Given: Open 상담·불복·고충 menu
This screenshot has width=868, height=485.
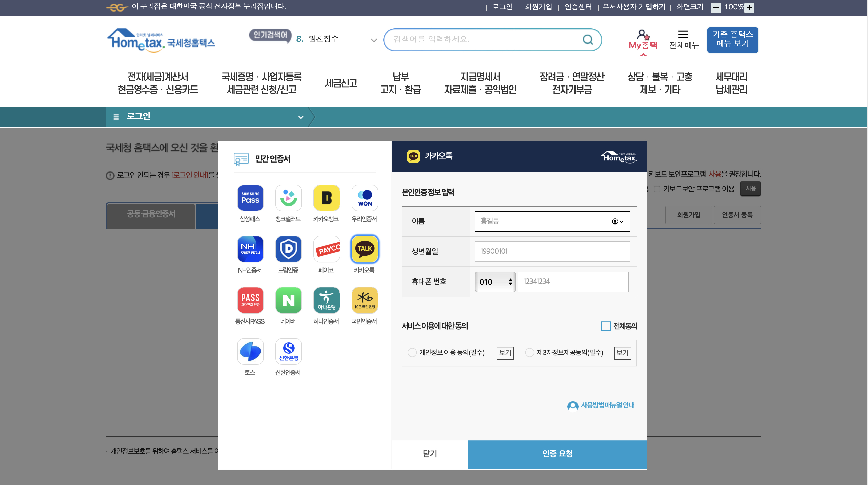Looking at the screenshot, I should click(659, 83).
